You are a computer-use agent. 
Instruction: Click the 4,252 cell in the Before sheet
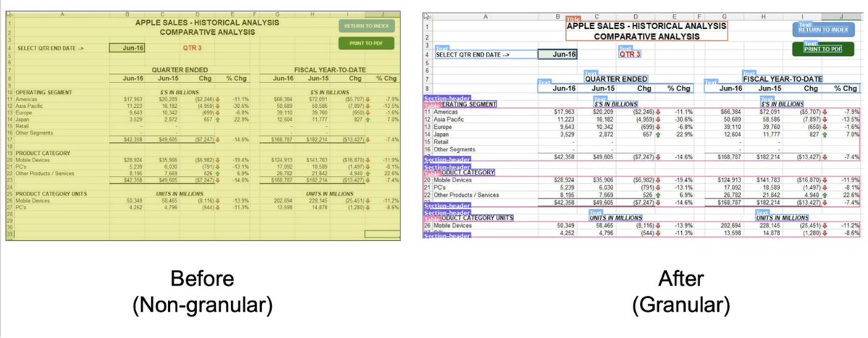coord(135,208)
